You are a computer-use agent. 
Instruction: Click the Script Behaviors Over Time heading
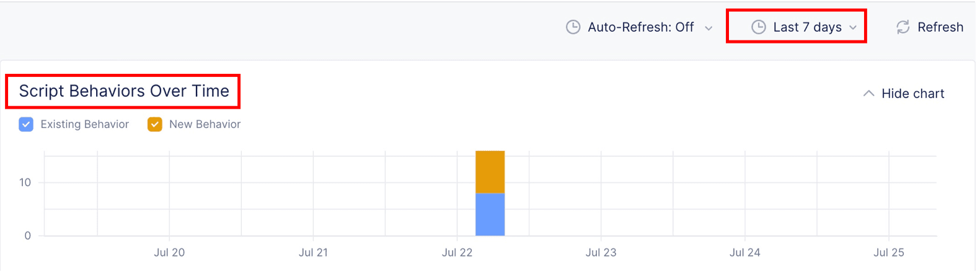click(x=124, y=91)
